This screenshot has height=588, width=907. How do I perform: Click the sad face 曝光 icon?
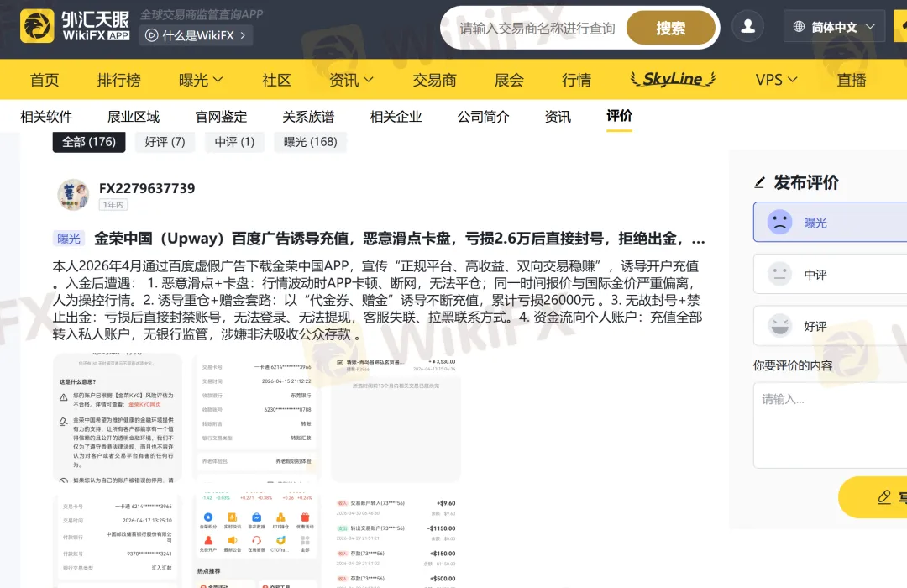click(x=779, y=223)
